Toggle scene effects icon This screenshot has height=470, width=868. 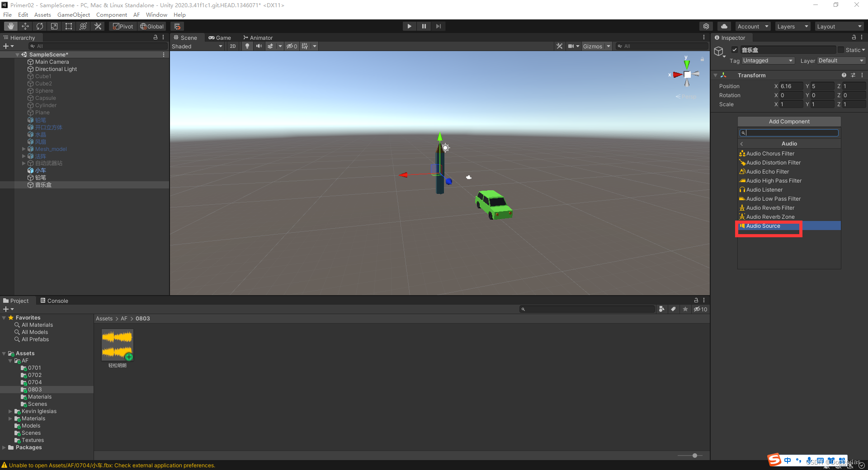(x=270, y=46)
